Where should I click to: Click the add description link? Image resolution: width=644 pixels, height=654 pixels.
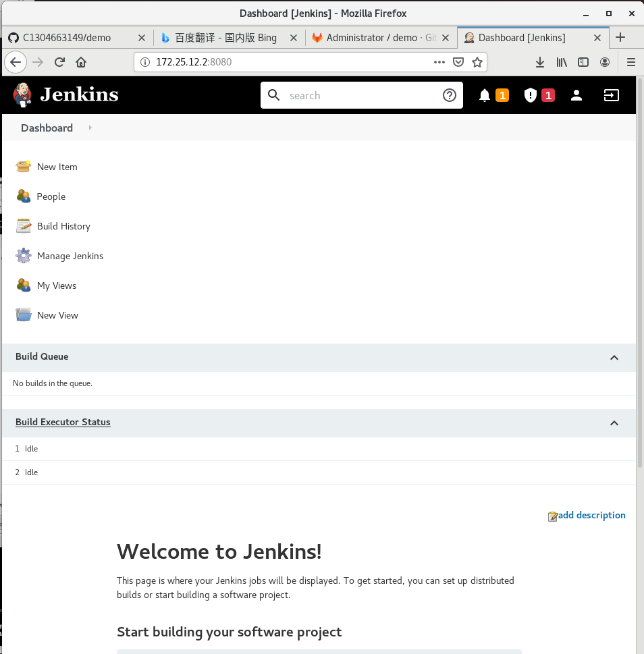click(x=592, y=515)
